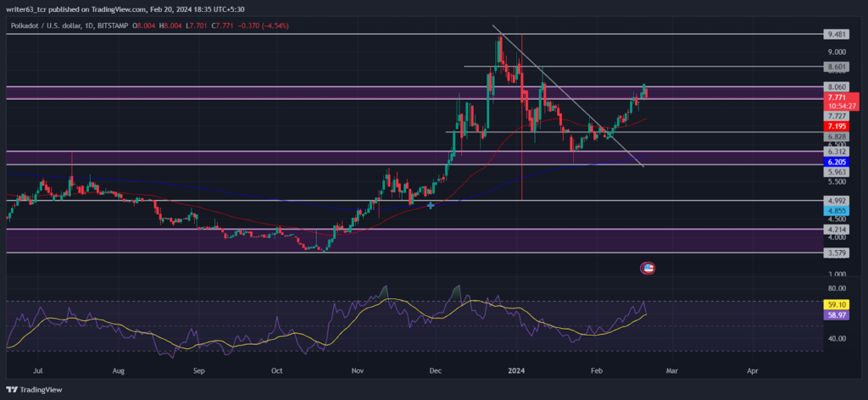Click the US flag event marker icon
This screenshot has width=868, height=400.
(x=648, y=269)
